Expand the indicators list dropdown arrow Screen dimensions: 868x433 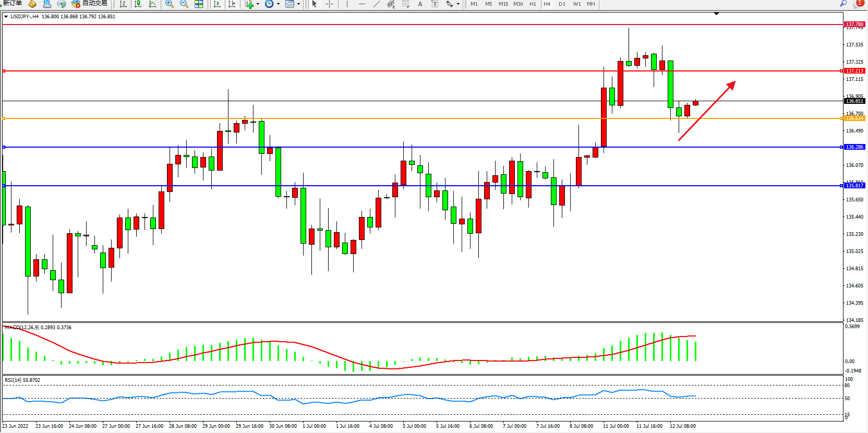(x=258, y=4)
